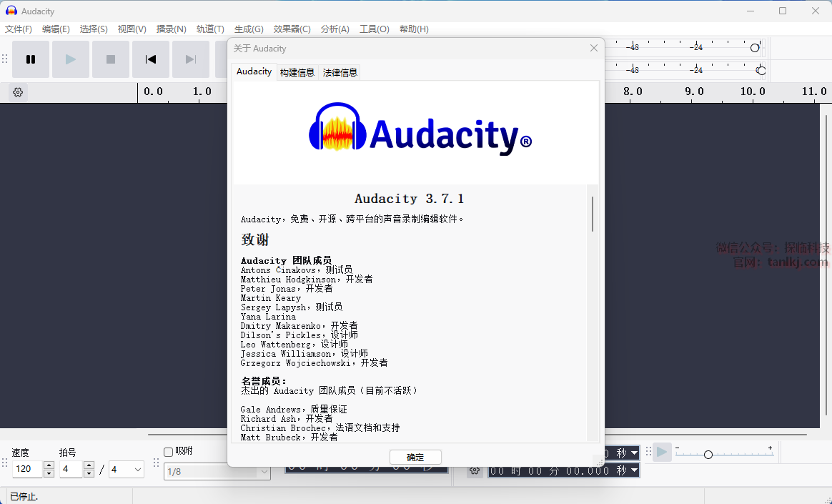Click the time signature numerator field

pyautogui.click(x=71, y=469)
